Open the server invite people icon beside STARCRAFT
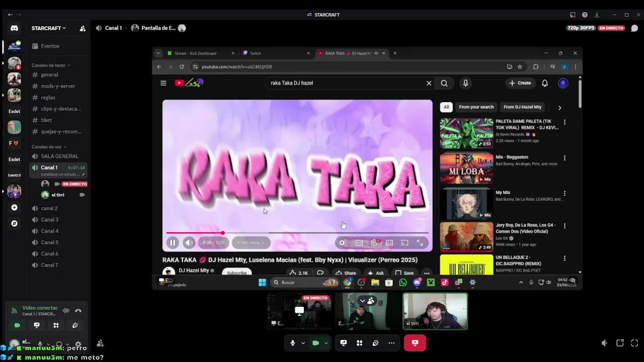Image resolution: width=644 pixels, height=362 pixels. click(x=83, y=28)
